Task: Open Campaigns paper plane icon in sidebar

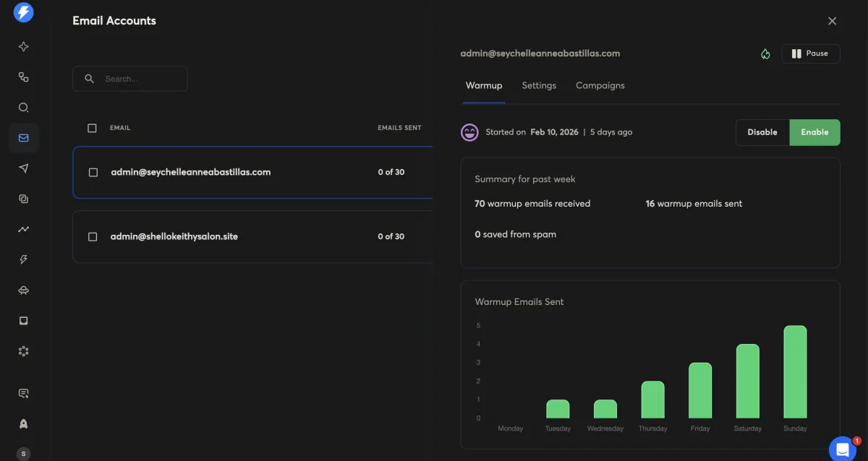Action: pyautogui.click(x=24, y=168)
